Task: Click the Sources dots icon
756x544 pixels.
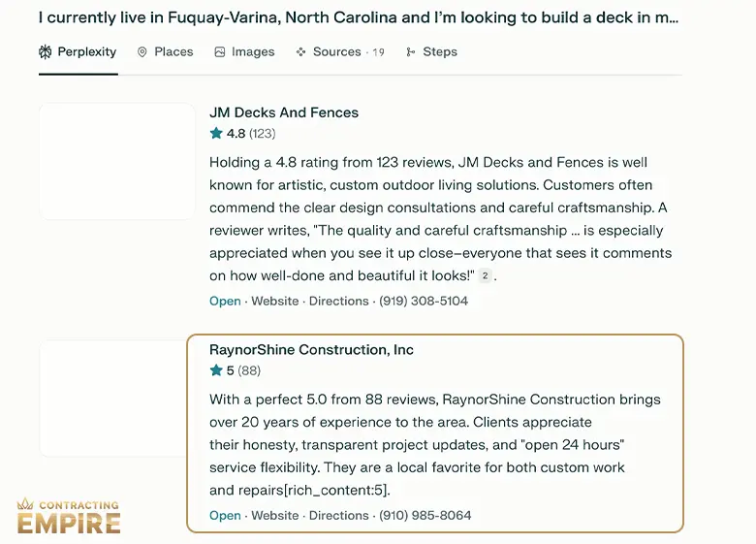Action: pos(300,52)
